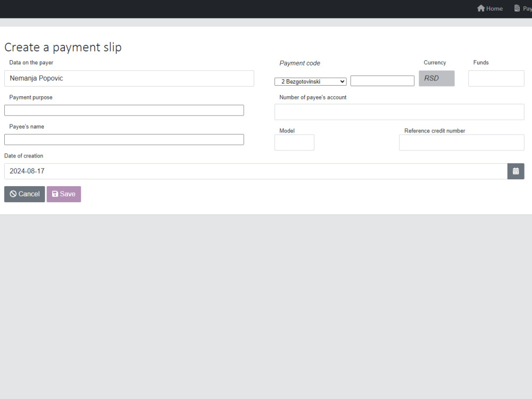This screenshot has width=532, height=399.
Task: Click the Number of payee's account field
Action: click(x=400, y=112)
